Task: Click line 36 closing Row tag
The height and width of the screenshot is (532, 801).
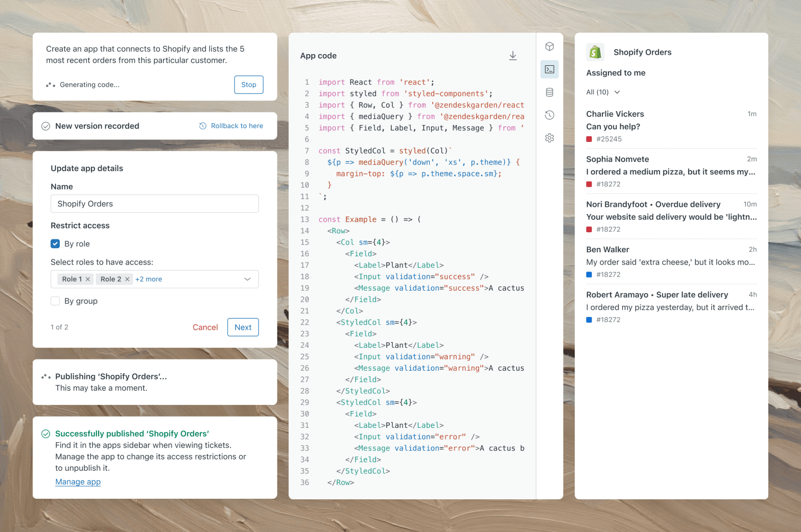Action: [x=340, y=482]
